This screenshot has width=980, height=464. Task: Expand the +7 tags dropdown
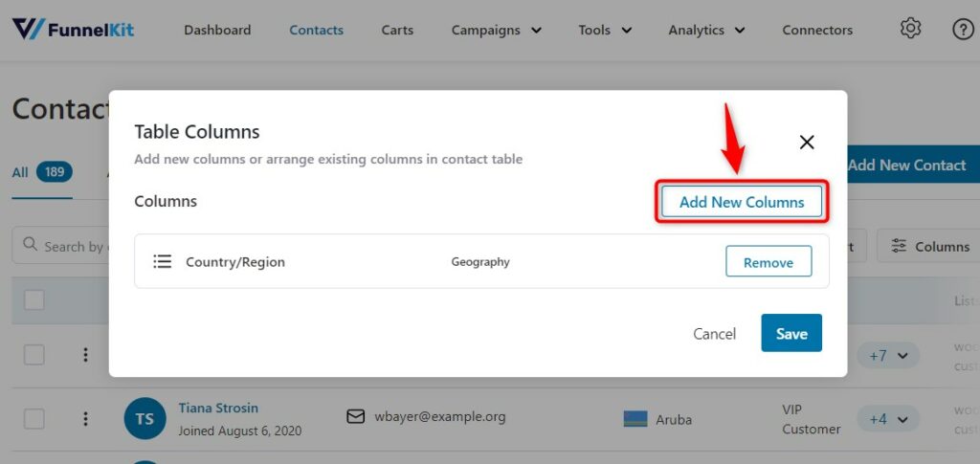click(x=888, y=355)
